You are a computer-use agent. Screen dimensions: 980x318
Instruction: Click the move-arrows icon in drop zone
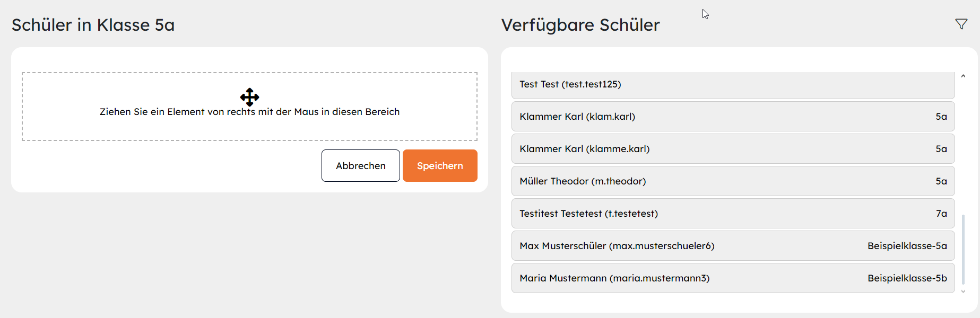click(249, 97)
